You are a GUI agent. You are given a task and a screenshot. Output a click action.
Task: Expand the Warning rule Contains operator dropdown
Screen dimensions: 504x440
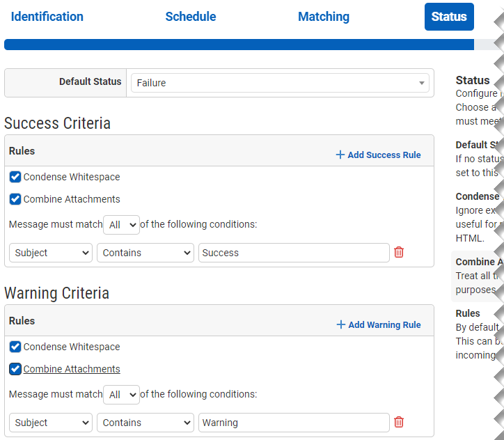click(x=145, y=423)
